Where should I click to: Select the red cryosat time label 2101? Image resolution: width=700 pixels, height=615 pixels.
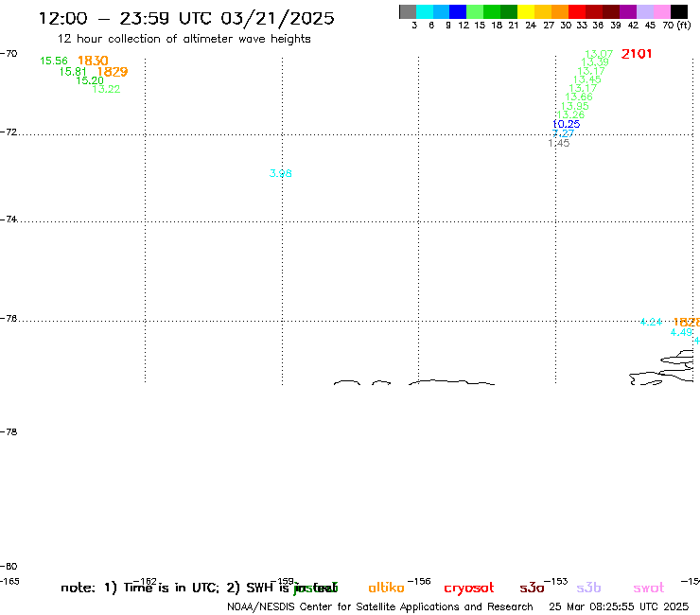[x=637, y=54]
